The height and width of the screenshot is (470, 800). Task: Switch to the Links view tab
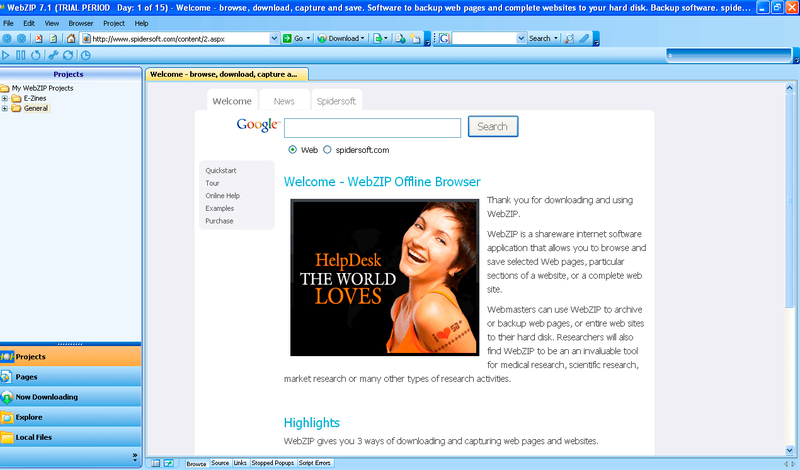[240, 463]
